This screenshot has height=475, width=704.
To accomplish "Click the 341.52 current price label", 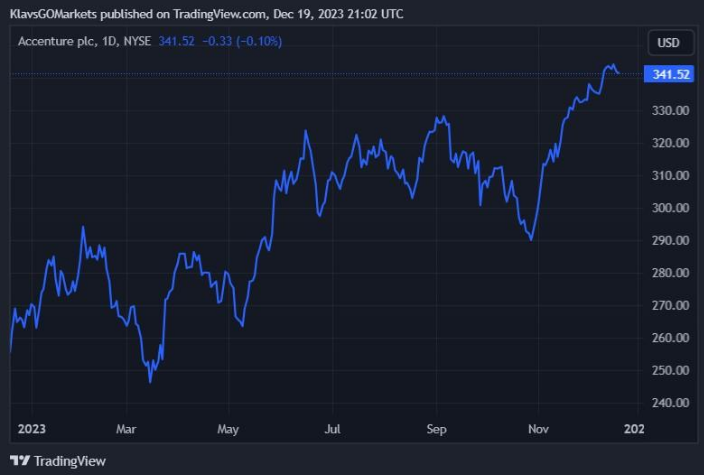I will tap(669, 74).
